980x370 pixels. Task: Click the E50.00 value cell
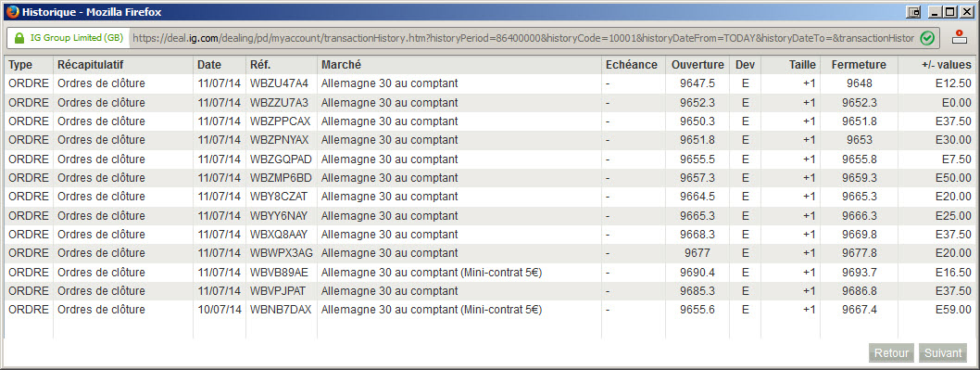click(x=953, y=178)
